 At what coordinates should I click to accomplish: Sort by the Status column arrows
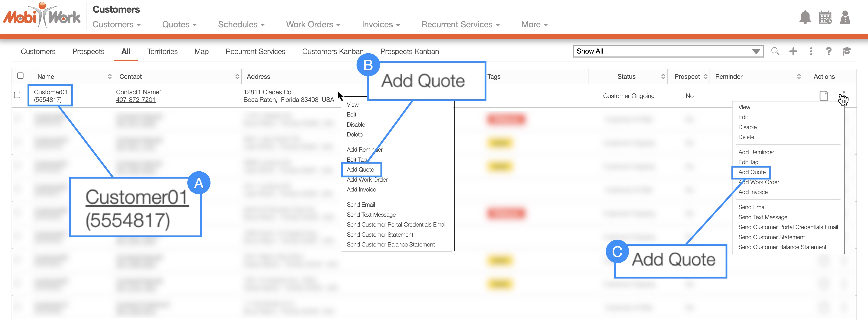pos(663,77)
